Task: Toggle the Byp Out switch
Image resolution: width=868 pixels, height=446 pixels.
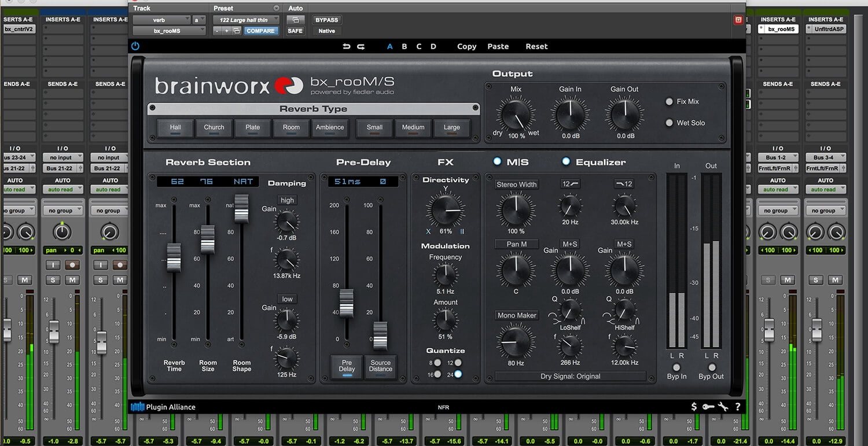Action: 712,367
